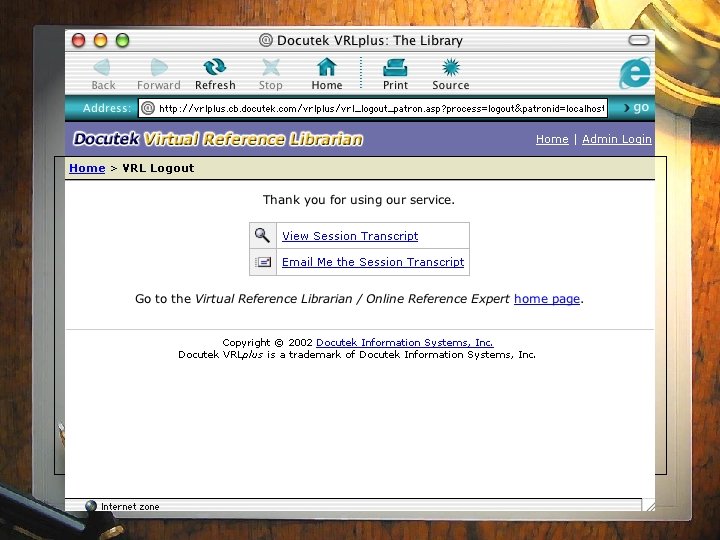
Task: Click the 'Copyright © 2002' footer text
Action: click(x=267, y=343)
